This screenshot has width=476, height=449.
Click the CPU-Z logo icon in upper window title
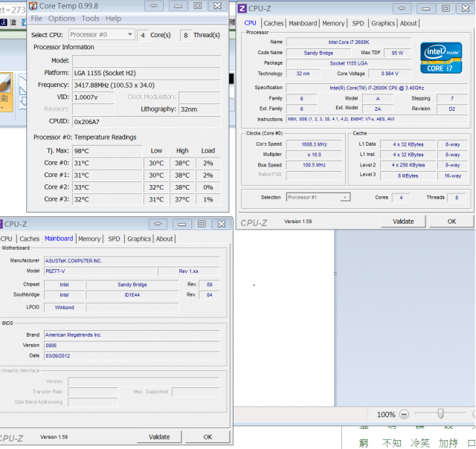coord(242,8)
